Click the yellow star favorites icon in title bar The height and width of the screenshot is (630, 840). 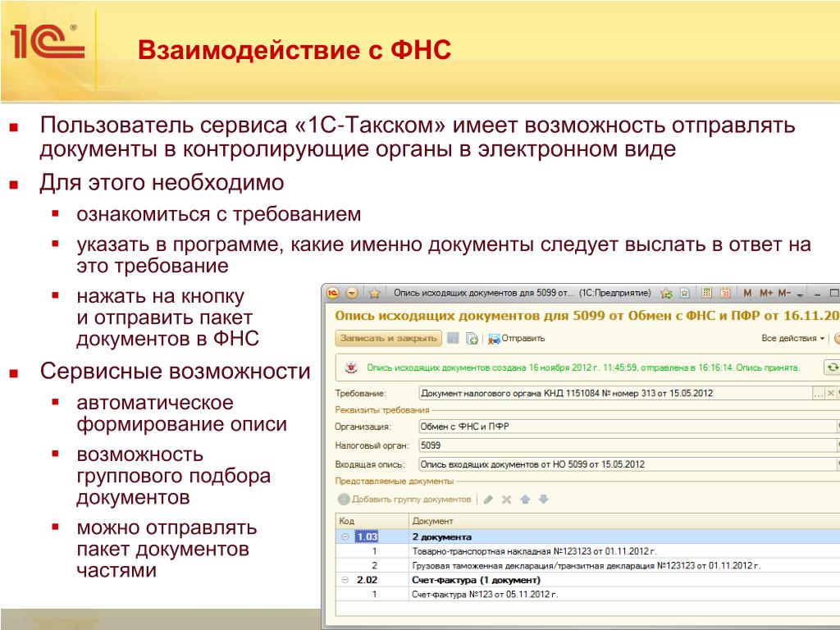coord(374,293)
